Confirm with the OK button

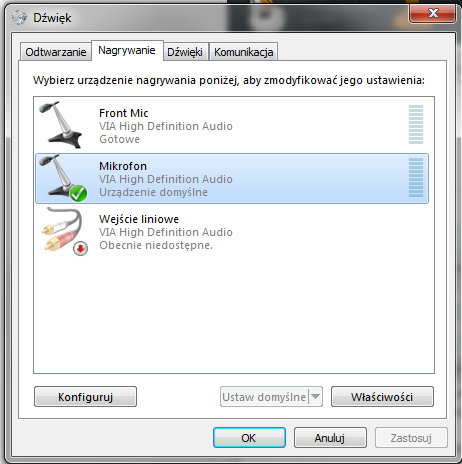249,438
